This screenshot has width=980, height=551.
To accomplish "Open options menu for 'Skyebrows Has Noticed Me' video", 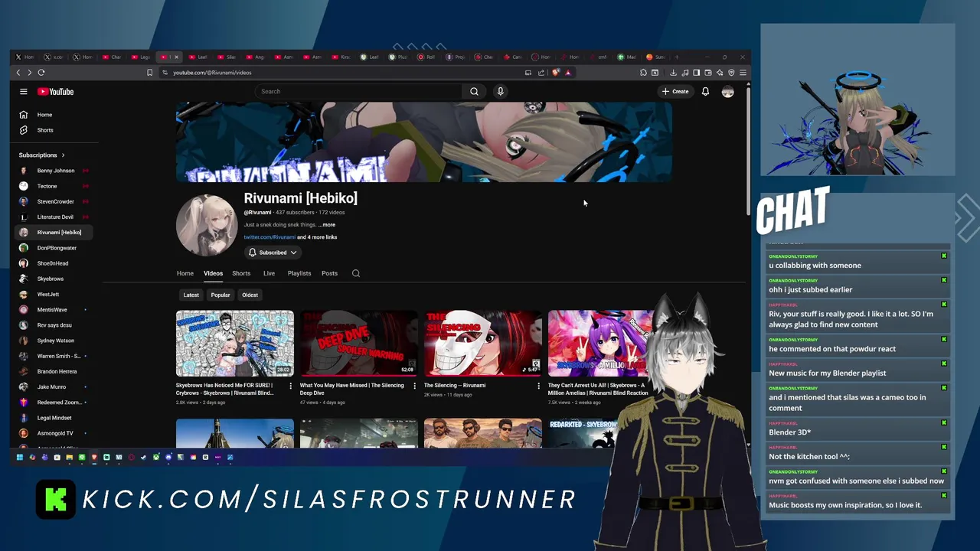I will pos(290,386).
